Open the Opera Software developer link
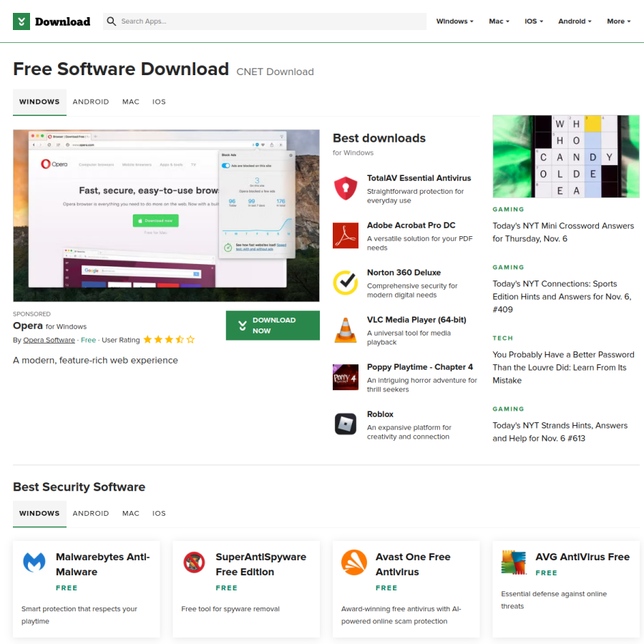The height and width of the screenshot is (644, 644). [x=49, y=340]
